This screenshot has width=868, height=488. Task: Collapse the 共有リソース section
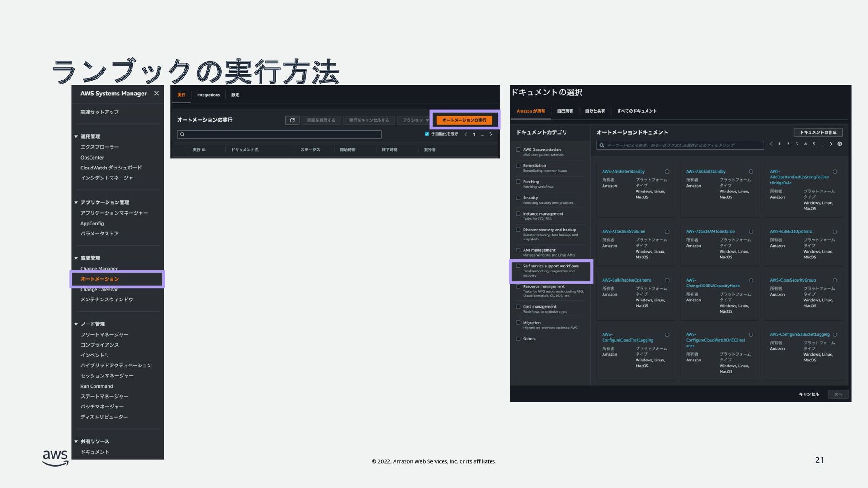click(x=76, y=441)
